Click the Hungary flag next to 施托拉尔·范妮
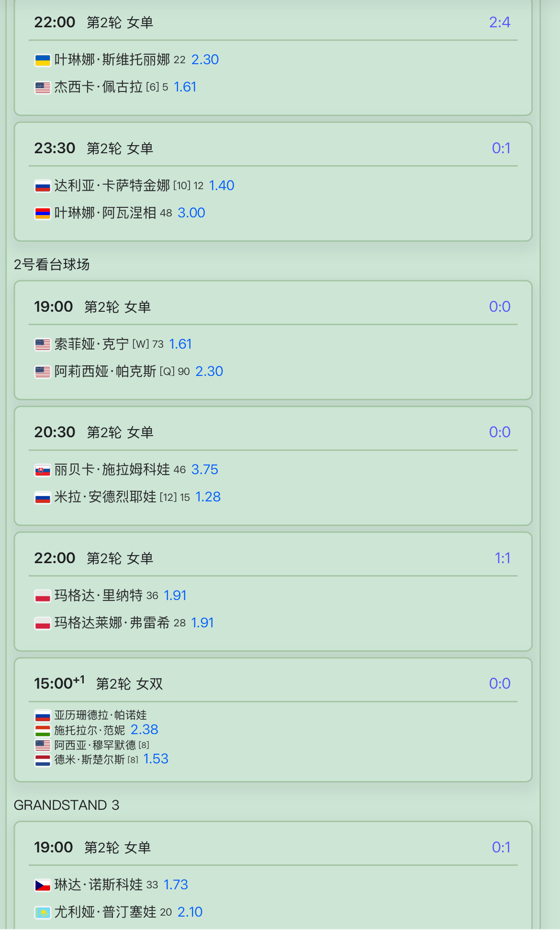 point(43,731)
